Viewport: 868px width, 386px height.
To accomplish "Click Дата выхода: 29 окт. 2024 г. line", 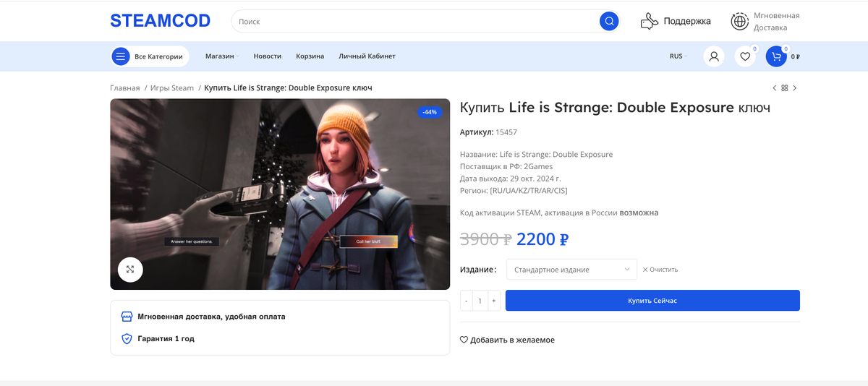I will (x=511, y=179).
